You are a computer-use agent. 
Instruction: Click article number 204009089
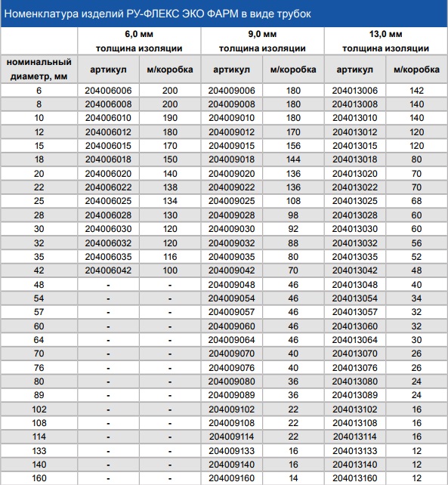(x=231, y=395)
